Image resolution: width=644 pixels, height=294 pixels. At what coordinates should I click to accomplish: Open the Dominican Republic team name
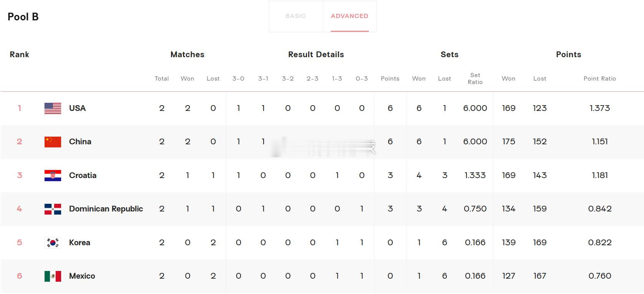[x=106, y=209]
